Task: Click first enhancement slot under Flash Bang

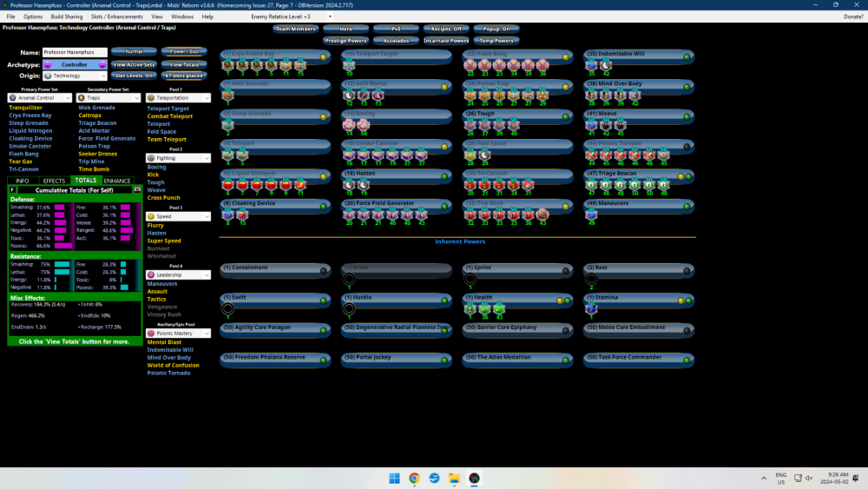Action: (470, 65)
